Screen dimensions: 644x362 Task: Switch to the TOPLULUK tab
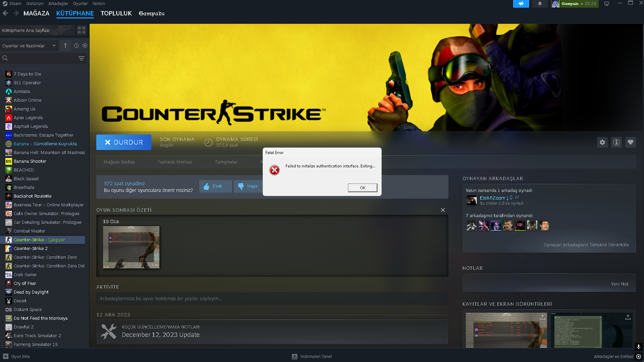116,13
